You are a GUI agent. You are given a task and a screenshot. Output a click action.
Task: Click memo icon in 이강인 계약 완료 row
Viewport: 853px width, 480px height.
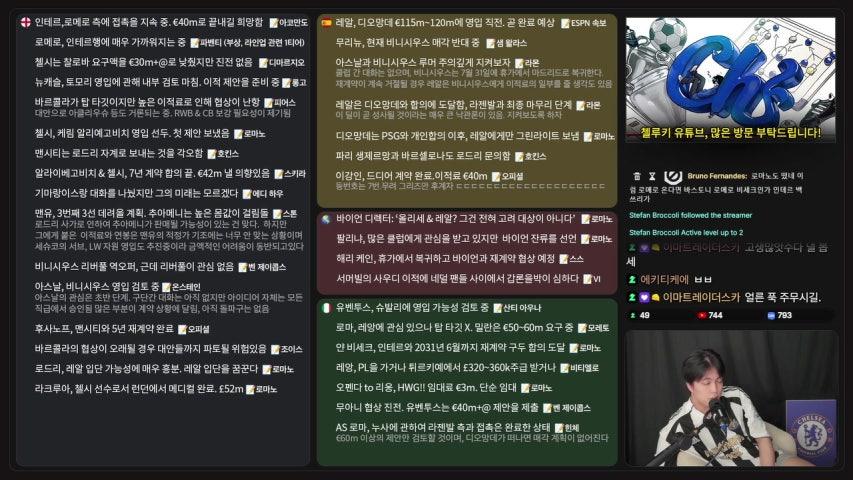tap(496, 176)
